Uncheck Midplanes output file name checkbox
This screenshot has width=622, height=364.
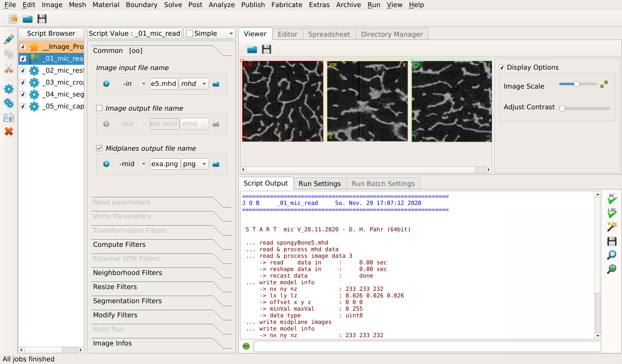tap(99, 148)
